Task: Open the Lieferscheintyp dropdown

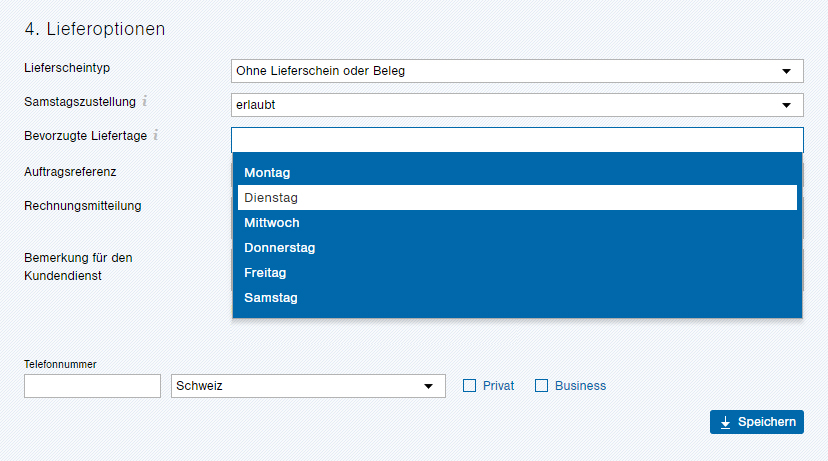Action: click(x=517, y=71)
